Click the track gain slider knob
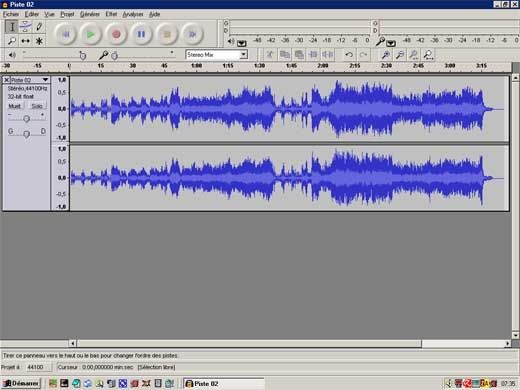520x390 pixels. [x=26, y=118]
